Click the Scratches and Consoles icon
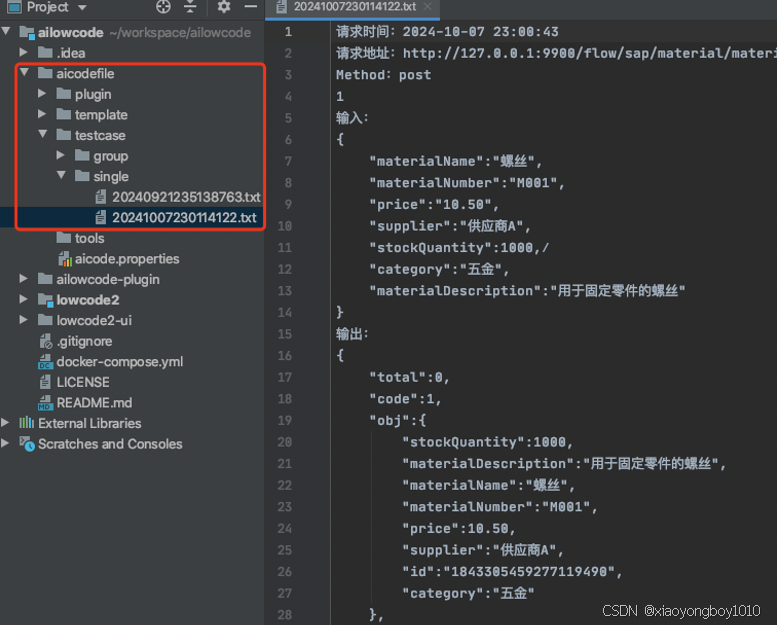This screenshot has height=625, width=777. click(27, 444)
